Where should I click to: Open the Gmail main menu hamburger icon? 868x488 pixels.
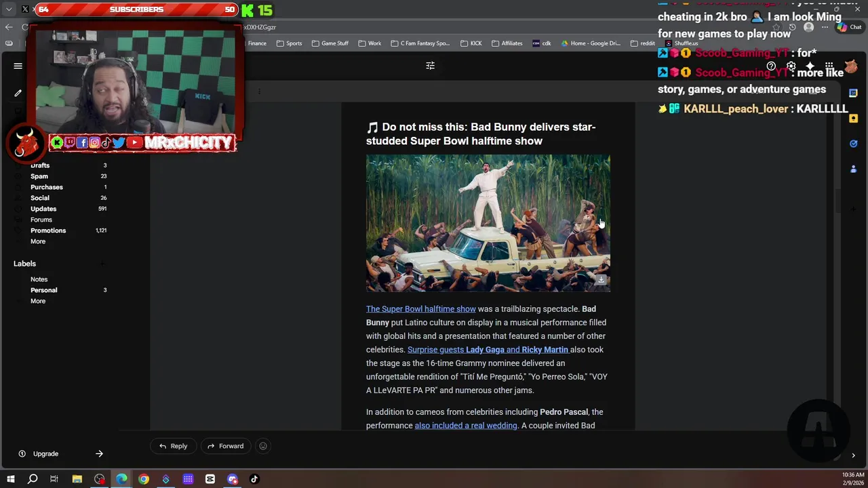[x=18, y=66]
